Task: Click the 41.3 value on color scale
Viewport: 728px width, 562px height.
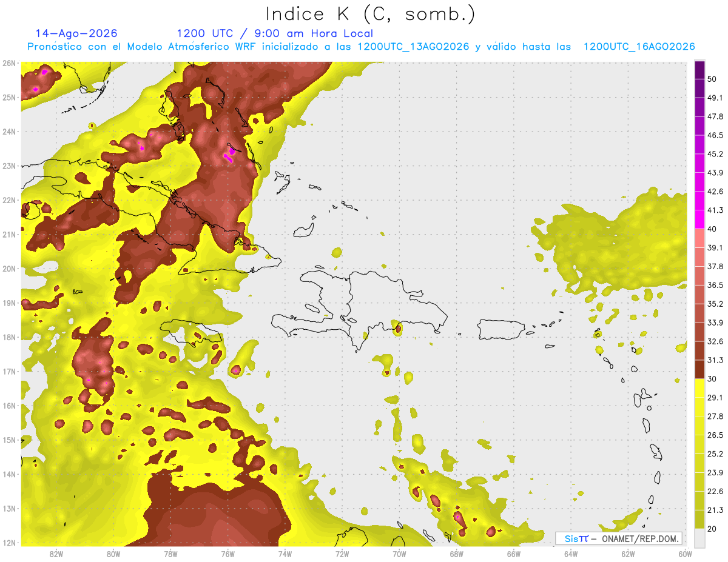Action: tap(715, 210)
